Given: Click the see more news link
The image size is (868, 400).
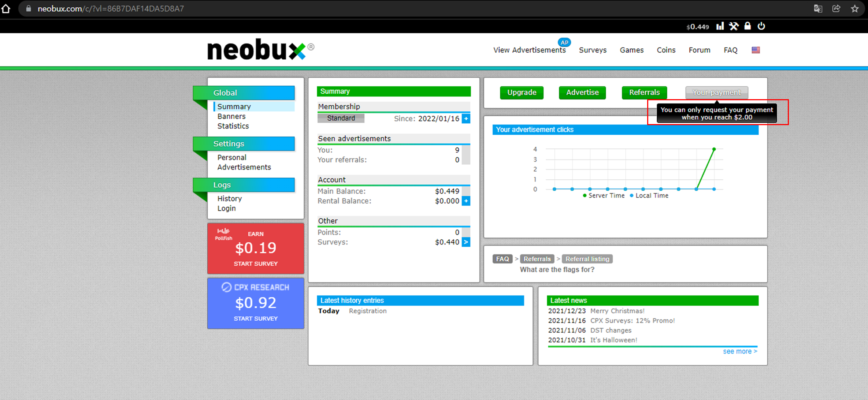Looking at the screenshot, I should click(739, 351).
